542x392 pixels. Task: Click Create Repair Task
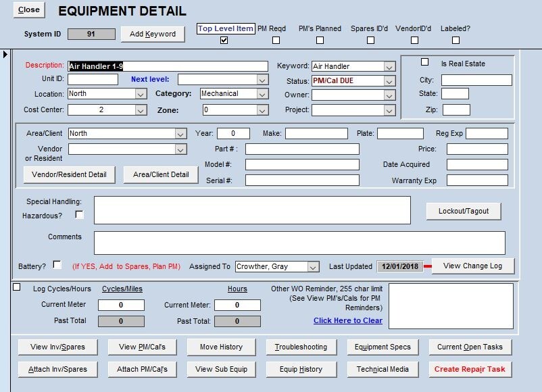(471, 370)
